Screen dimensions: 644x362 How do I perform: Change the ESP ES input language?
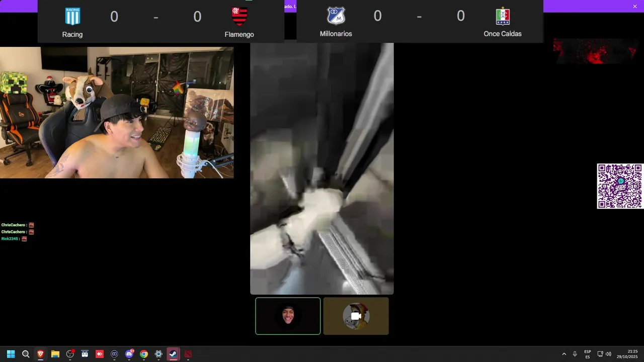pos(588,354)
